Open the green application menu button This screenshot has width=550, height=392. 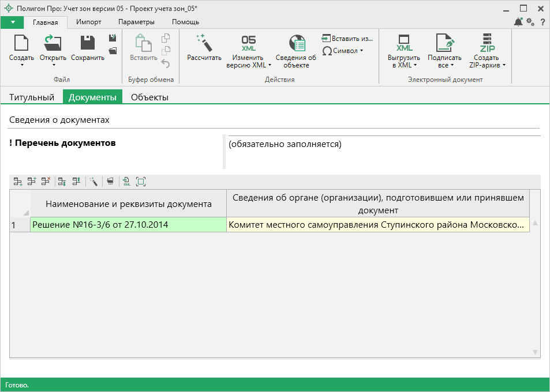click(12, 22)
